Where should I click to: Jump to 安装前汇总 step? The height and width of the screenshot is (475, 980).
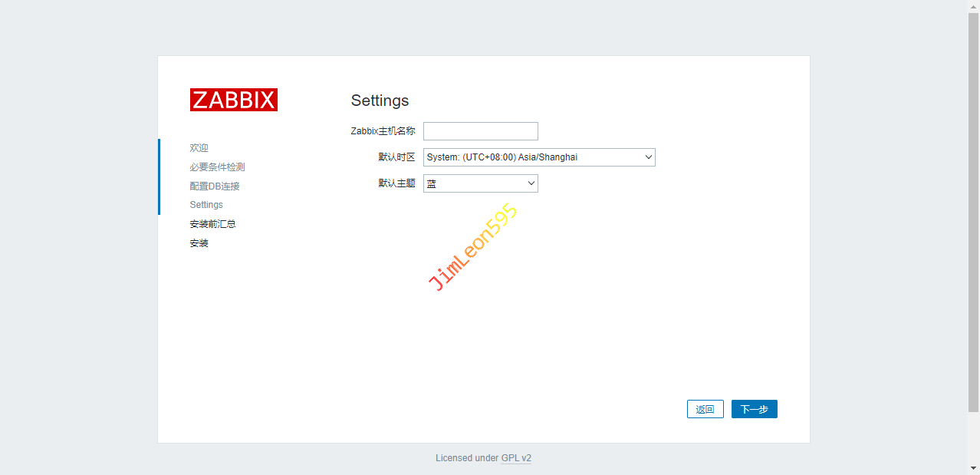212,224
